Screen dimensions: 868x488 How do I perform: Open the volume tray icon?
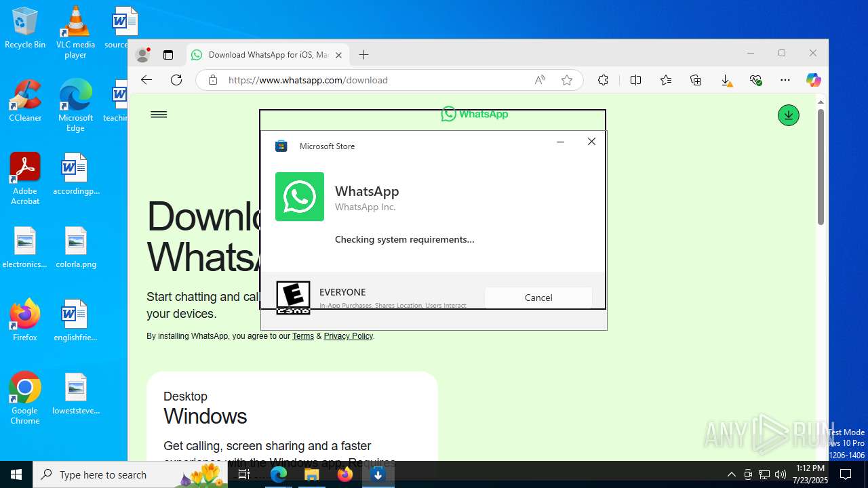pyautogui.click(x=781, y=474)
